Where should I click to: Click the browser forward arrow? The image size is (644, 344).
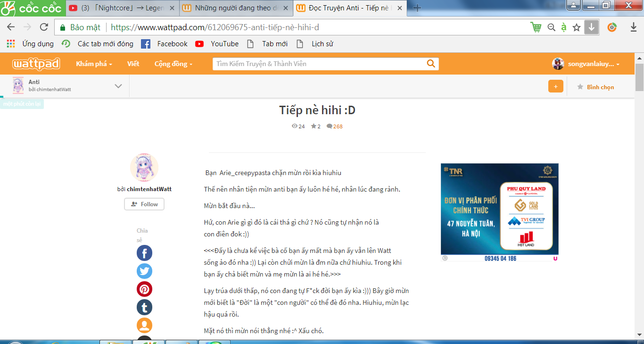coord(27,27)
